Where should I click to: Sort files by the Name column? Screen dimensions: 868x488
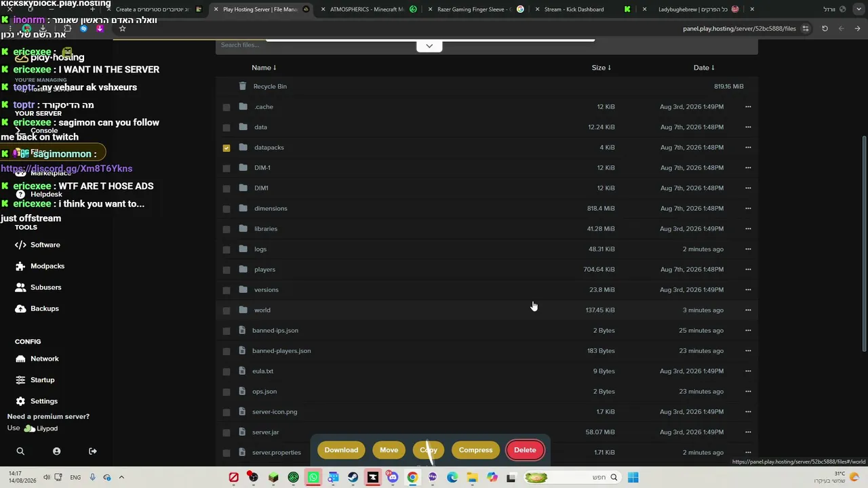[264, 67]
